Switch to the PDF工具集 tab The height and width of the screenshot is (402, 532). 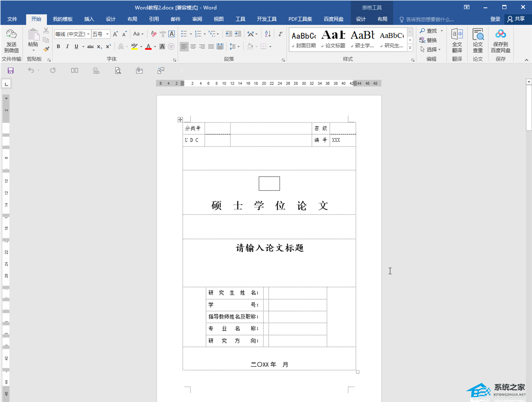[x=300, y=19]
